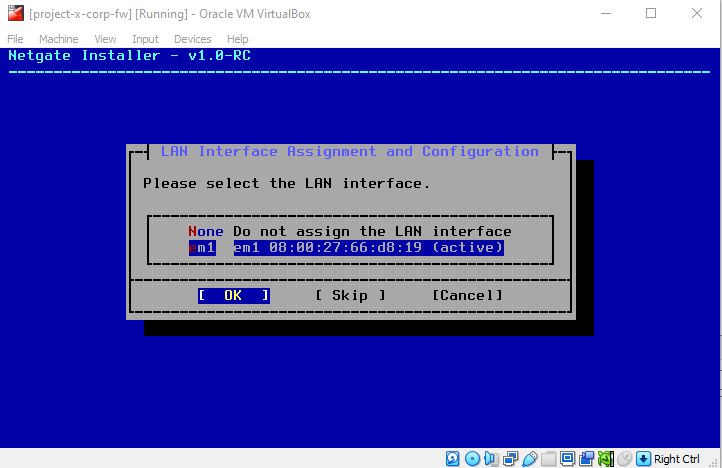Open the optical disk drive indicator
This screenshot has width=722, height=468.
click(472, 459)
